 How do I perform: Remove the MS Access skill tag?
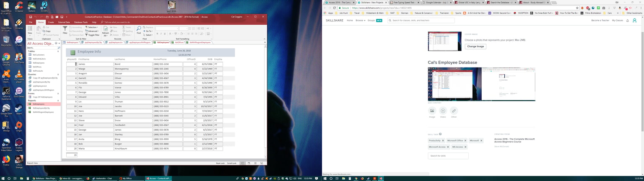pyautogui.click(x=465, y=147)
